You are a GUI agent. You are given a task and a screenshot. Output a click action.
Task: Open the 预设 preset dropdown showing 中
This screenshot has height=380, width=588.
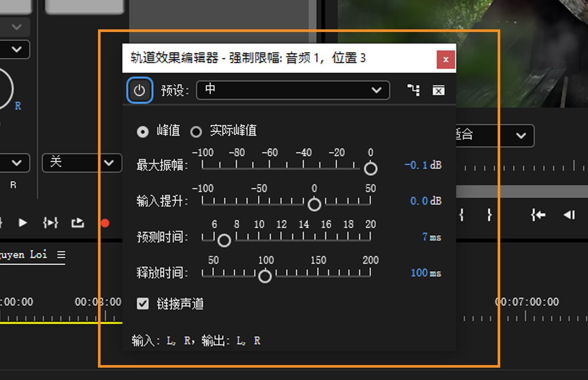coord(293,90)
